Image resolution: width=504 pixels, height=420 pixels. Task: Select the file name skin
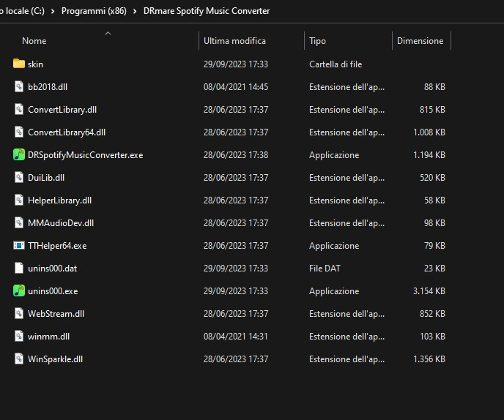(x=35, y=64)
